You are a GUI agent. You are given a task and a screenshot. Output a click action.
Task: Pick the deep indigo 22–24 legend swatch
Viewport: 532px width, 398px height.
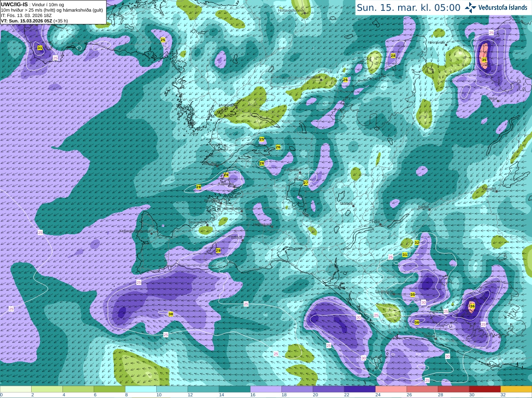(360, 389)
